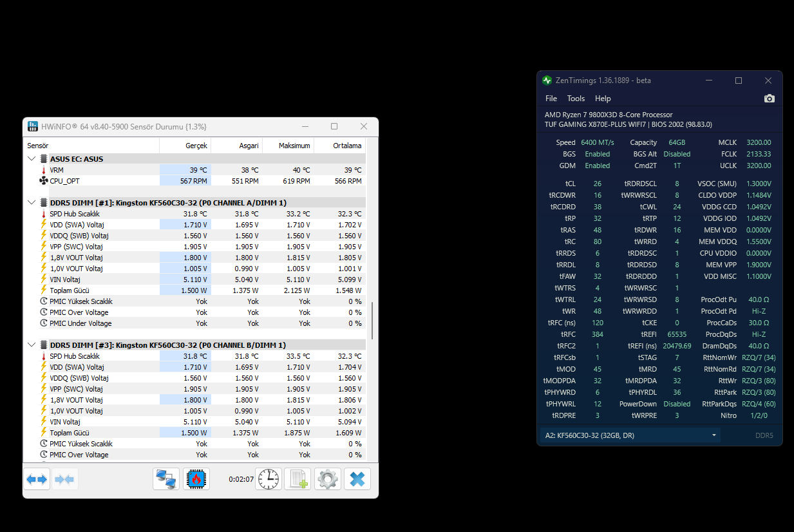794x532 pixels.
Task: Select 1,8V VOUT Voltaj row under DIMM [#1]
Action: pos(194,258)
